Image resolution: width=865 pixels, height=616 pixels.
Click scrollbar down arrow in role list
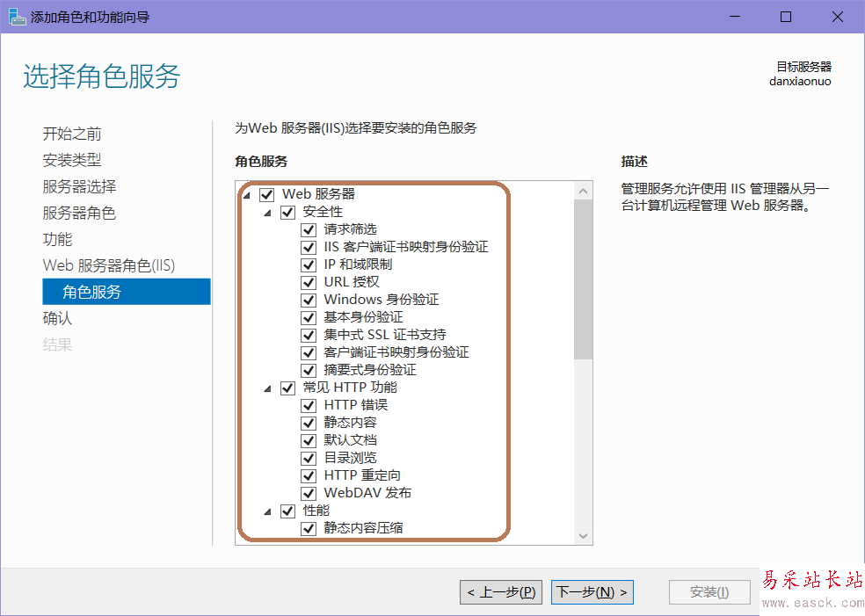point(583,535)
